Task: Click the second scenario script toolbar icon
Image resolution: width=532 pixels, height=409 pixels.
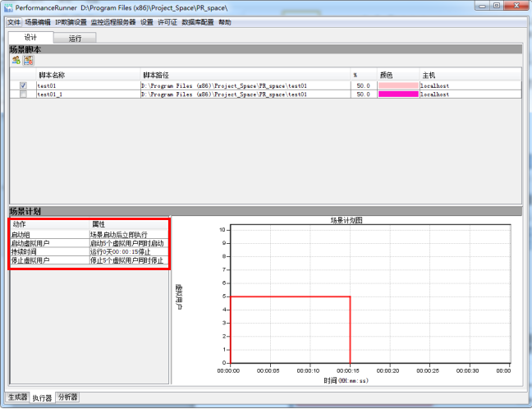Action: 28,60
